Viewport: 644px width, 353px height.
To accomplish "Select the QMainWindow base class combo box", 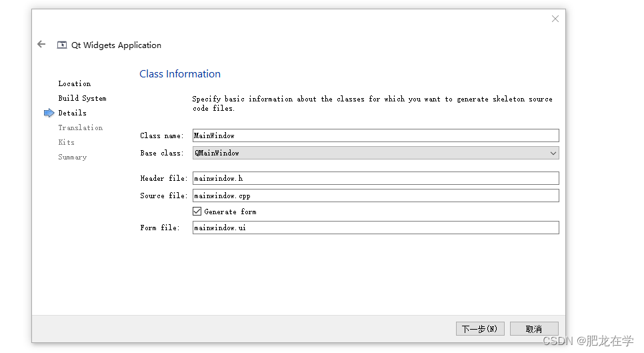I will [x=376, y=153].
